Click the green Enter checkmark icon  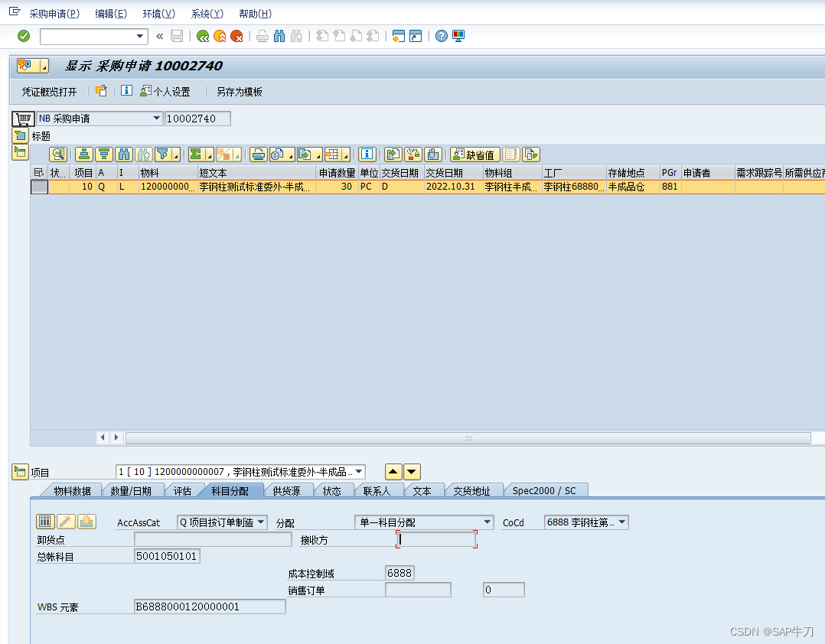coord(24,36)
